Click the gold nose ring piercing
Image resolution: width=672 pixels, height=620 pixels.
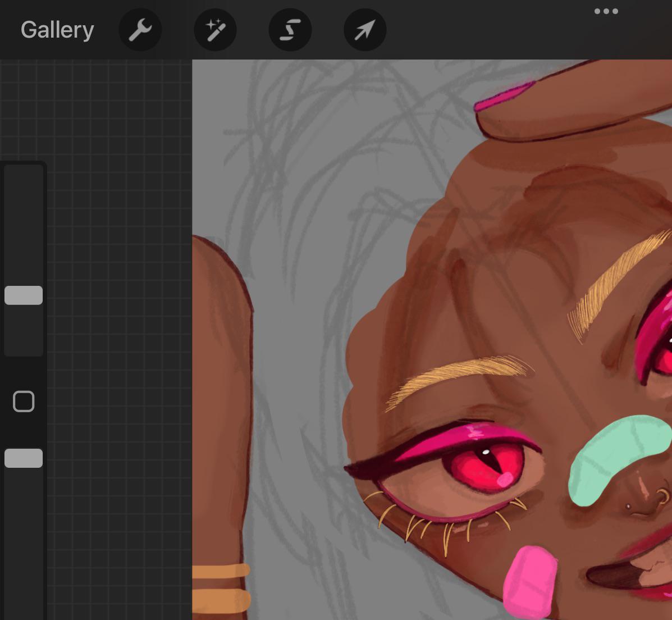point(662,497)
